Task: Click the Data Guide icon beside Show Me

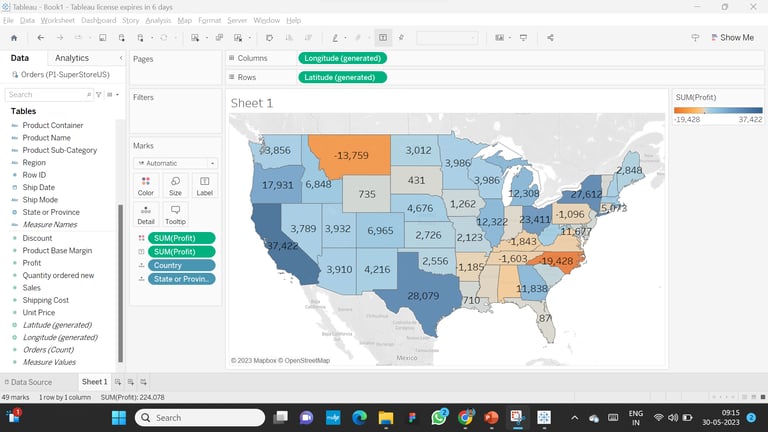Action: pos(695,38)
